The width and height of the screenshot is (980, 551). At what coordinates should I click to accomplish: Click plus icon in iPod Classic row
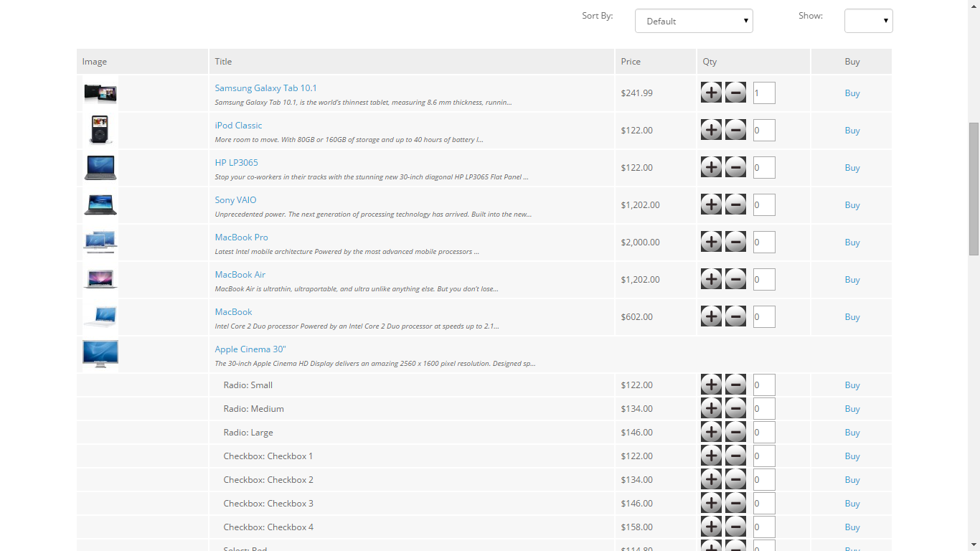click(x=711, y=130)
